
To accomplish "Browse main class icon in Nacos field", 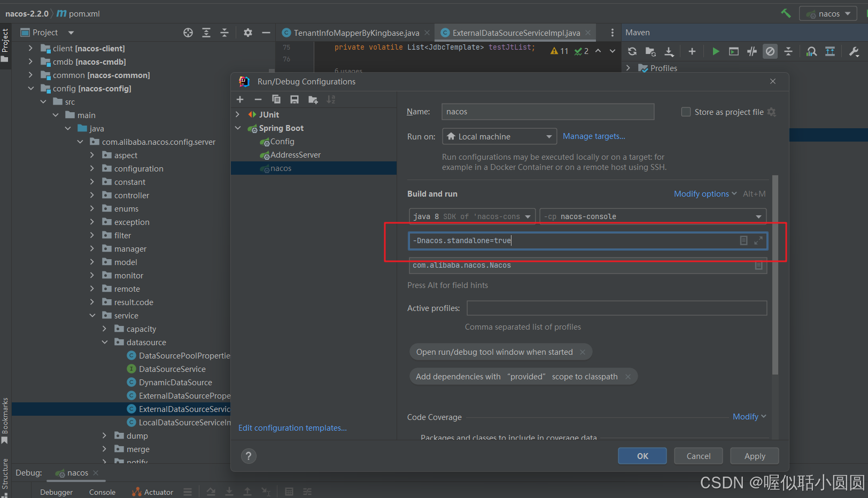I will coord(758,265).
